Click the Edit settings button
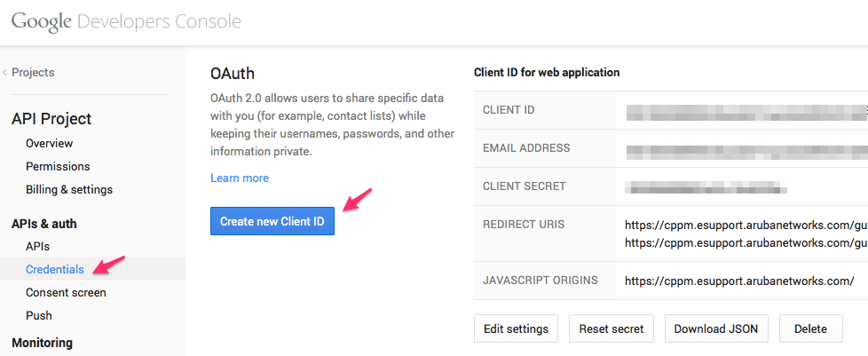This screenshot has height=356, width=868. [x=516, y=328]
